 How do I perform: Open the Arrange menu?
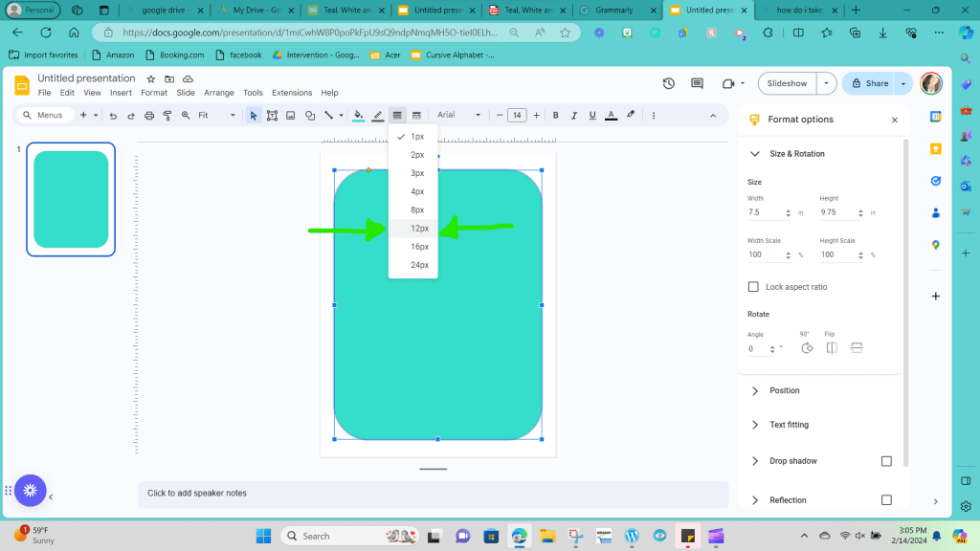click(x=218, y=93)
